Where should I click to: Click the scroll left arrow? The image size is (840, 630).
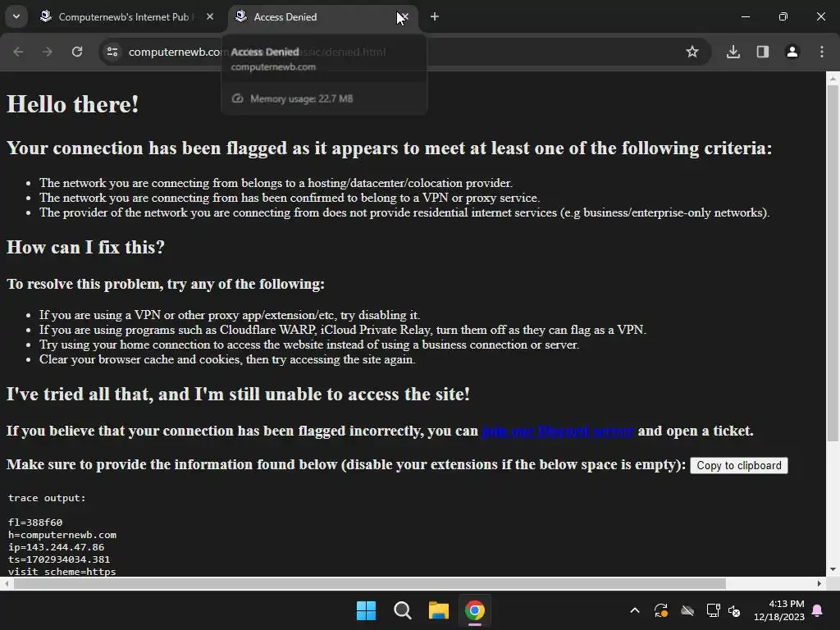coord(6,583)
